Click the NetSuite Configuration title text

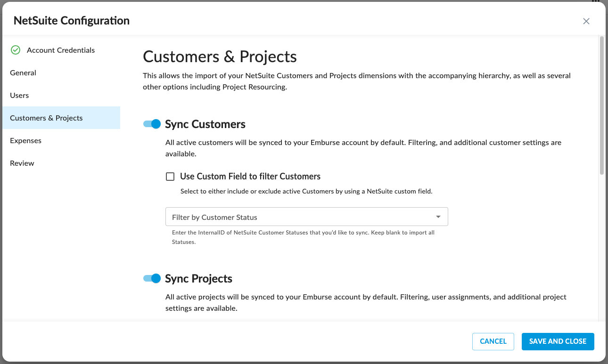point(72,21)
